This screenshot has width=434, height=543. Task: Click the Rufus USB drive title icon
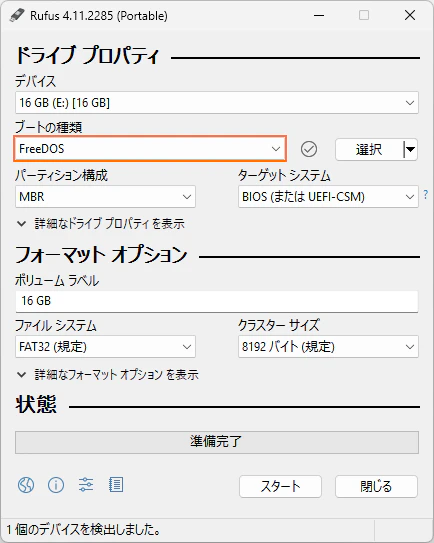coord(17,15)
